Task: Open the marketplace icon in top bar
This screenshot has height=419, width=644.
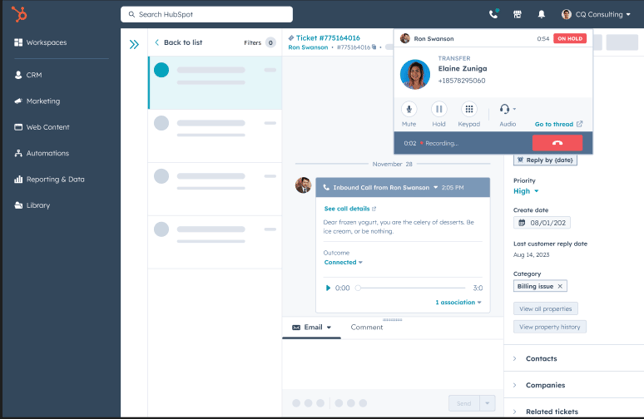Action: [x=517, y=15]
